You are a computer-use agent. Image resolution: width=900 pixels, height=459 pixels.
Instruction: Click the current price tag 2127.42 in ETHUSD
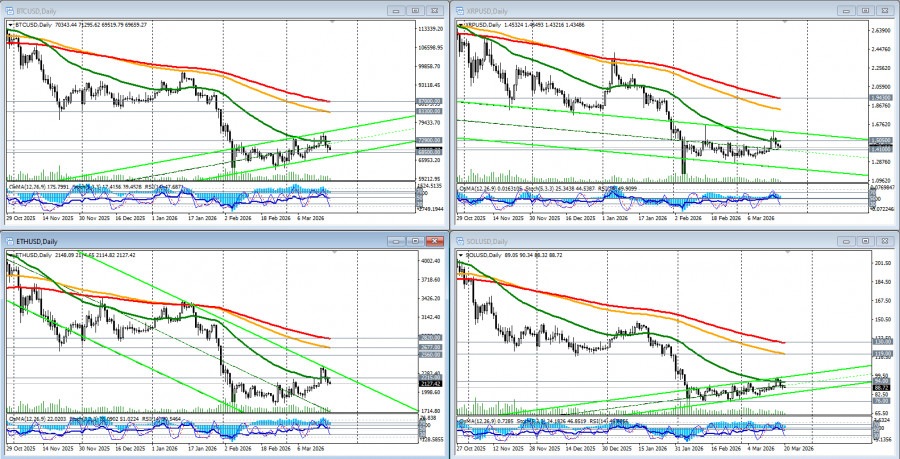[x=429, y=384]
